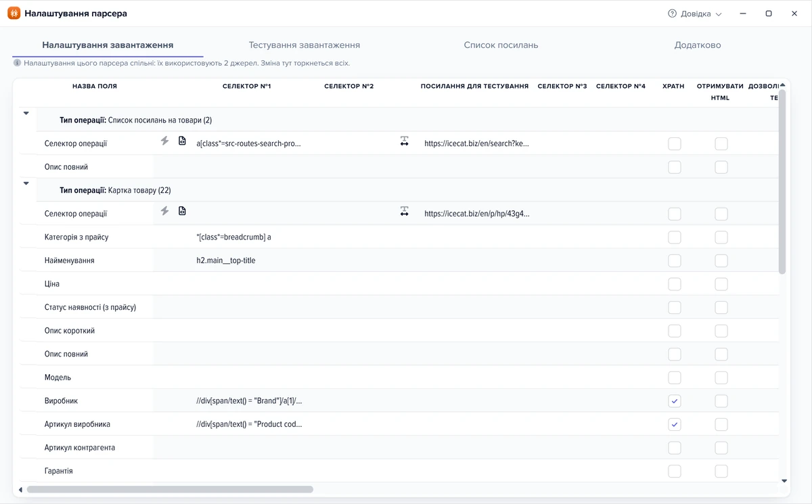812x504 pixels.
Task: Collapse the Картка товару (22) group
Action: pyautogui.click(x=26, y=183)
